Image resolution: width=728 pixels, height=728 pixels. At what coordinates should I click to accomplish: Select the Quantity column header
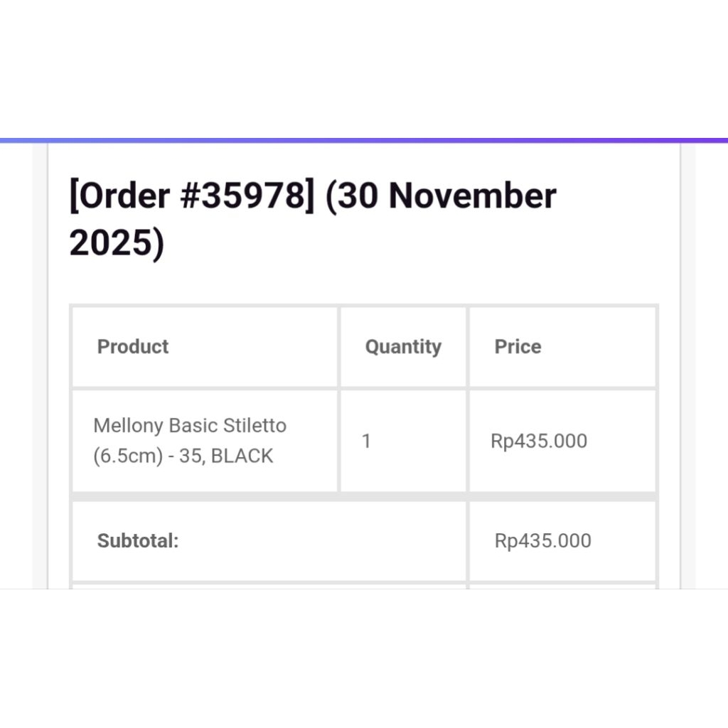tap(403, 347)
